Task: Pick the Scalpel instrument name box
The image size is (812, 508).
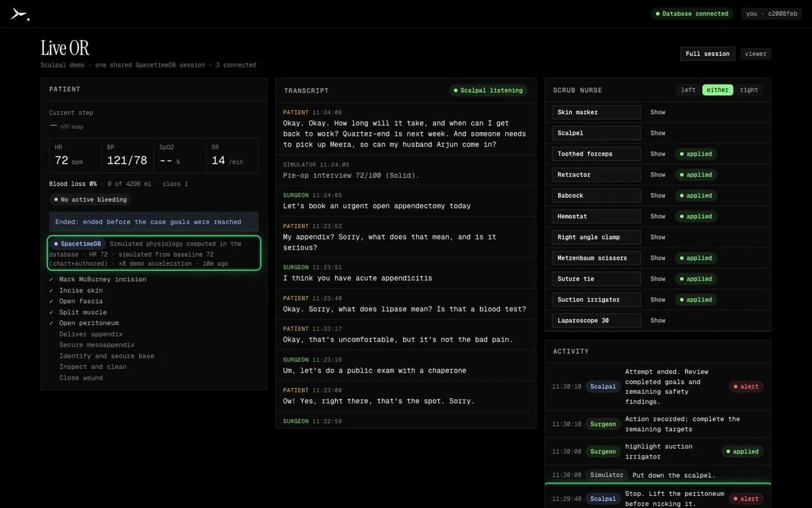Action: tap(596, 133)
